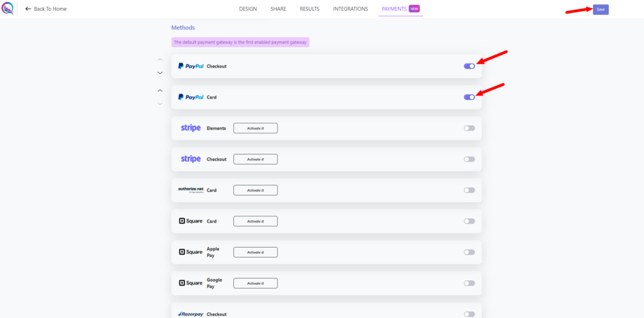
Task: Enable the Square Apple Pay toggle
Action: point(469,252)
